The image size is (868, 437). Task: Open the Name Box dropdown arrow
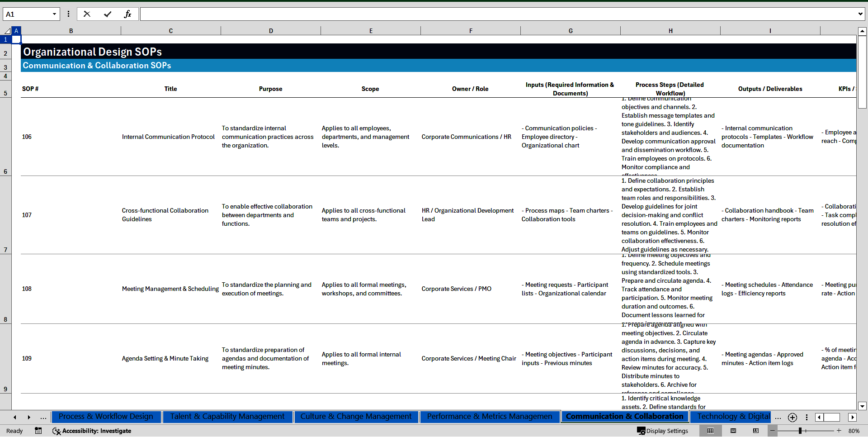point(54,14)
